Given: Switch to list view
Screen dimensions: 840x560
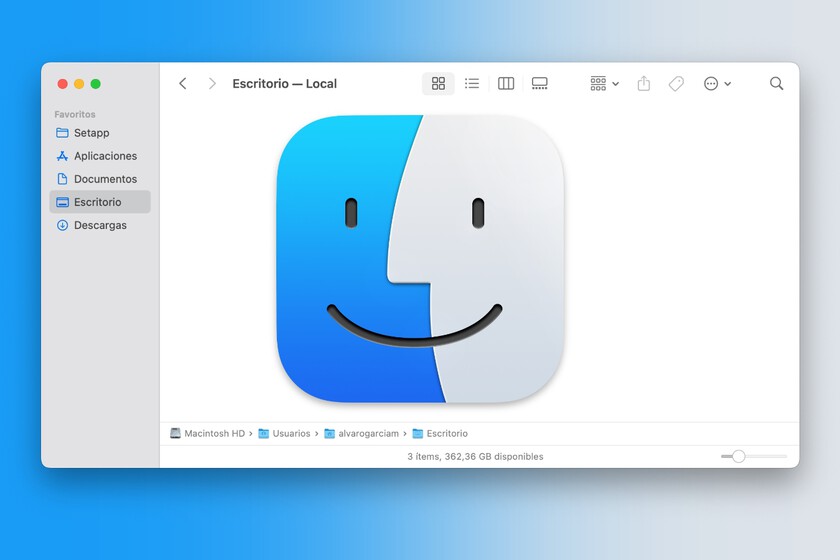Looking at the screenshot, I should click(472, 84).
